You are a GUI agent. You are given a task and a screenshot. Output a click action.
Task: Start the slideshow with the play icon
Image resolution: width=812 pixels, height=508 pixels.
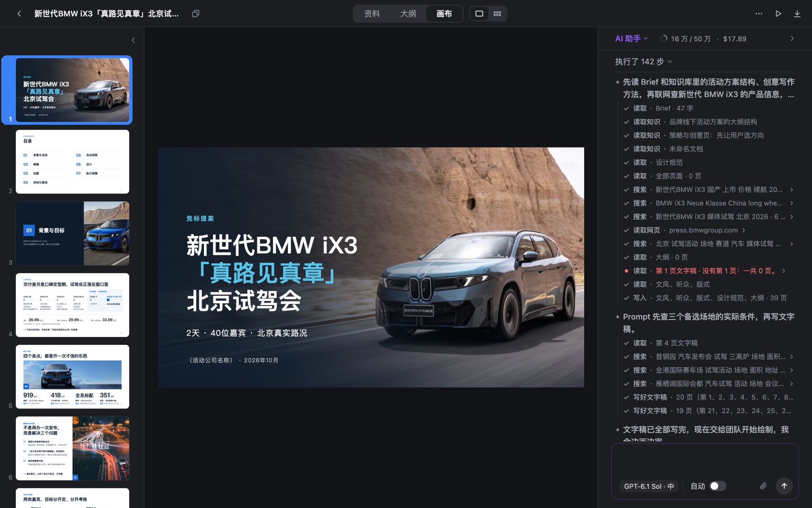pos(778,13)
